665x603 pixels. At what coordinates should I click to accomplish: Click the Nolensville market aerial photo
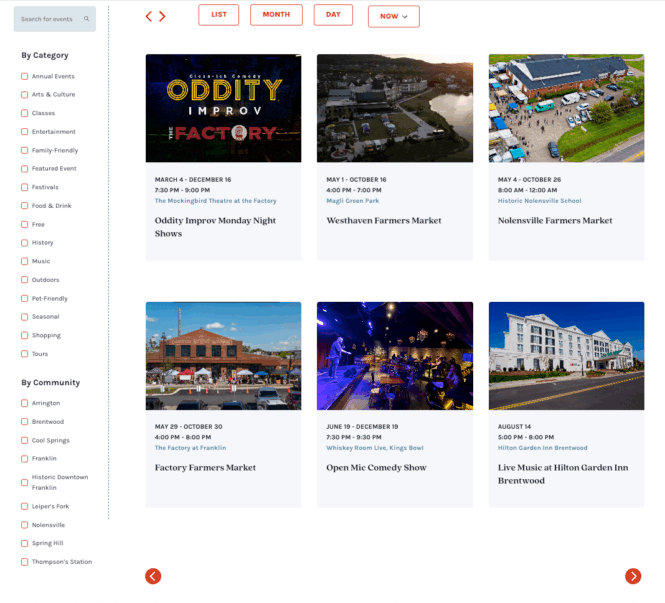click(566, 108)
